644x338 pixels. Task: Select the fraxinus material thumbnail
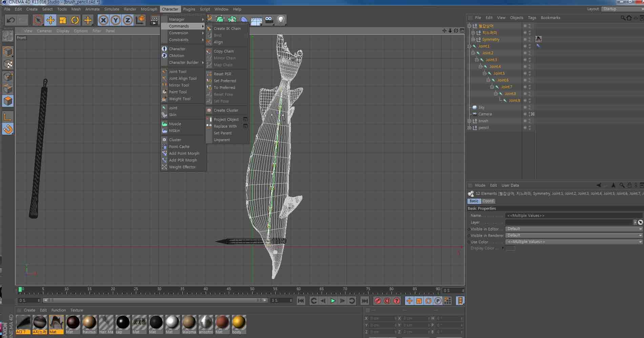(x=89, y=322)
